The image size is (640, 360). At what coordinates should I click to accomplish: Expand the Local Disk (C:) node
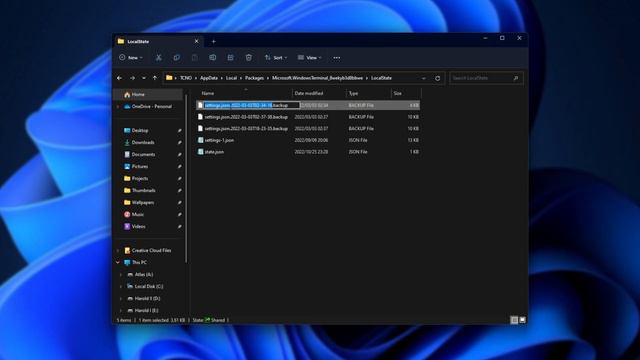(x=121, y=287)
